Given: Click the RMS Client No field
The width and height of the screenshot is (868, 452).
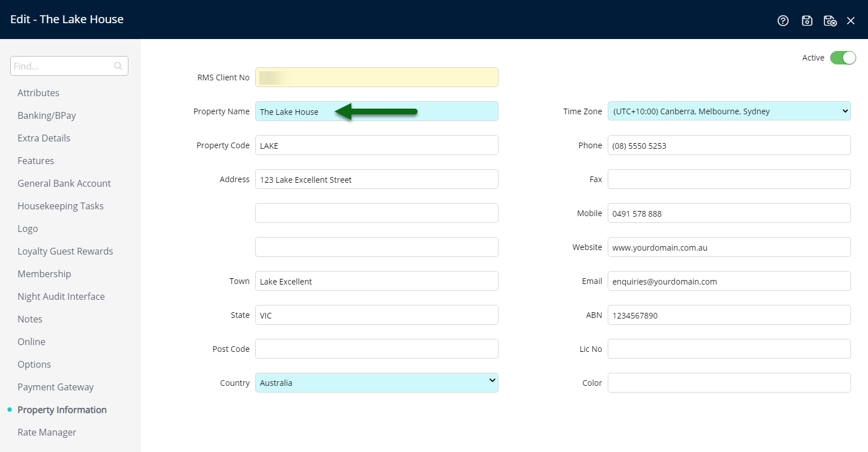Looking at the screenshot, I should (377, 77).
